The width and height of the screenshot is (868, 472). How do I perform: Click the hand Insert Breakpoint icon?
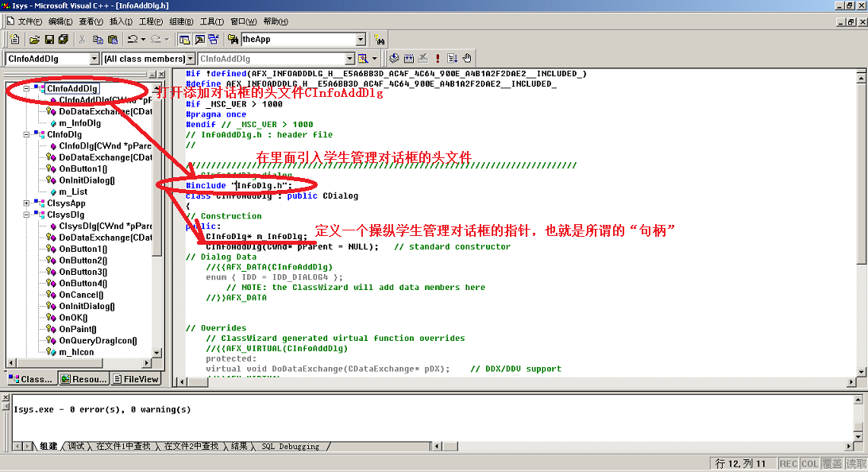point(467,58)
